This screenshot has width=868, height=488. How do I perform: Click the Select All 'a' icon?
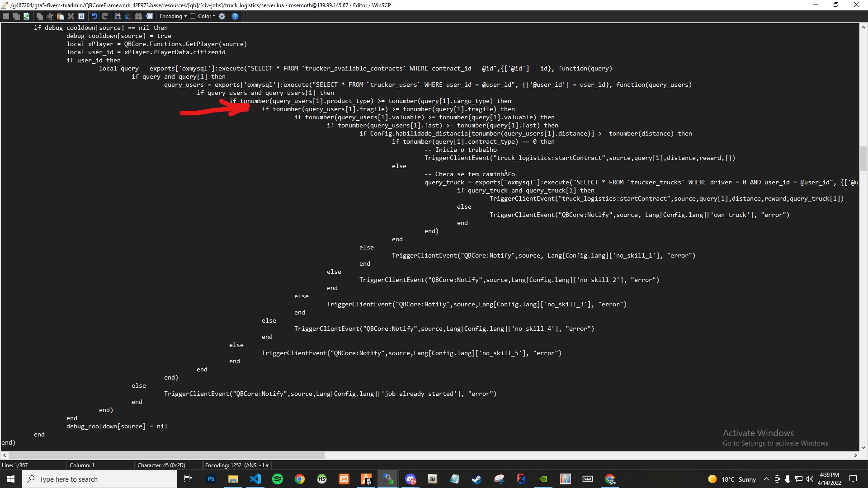(x=81, y=16)
